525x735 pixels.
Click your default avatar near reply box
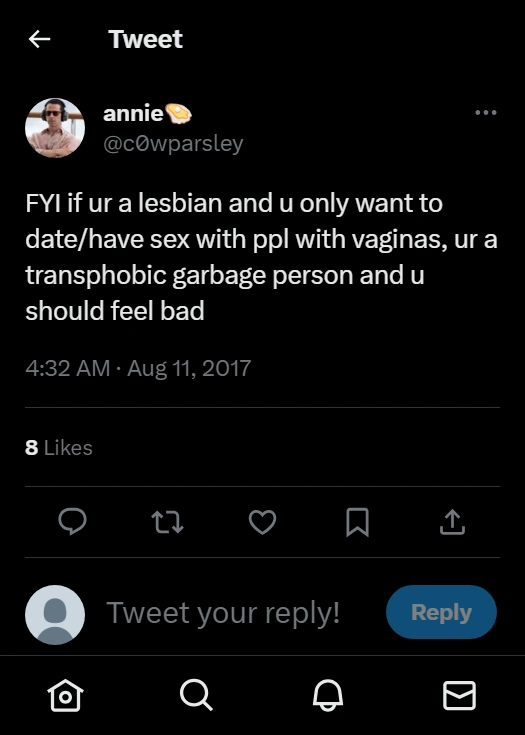(55, 615)
